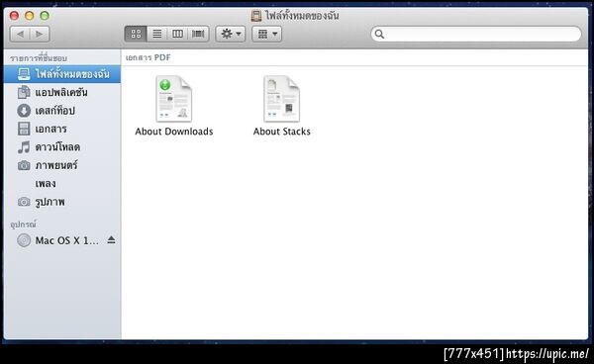Open รูปภาพ in the sidebar
Screen dimensions: 594x364
pyautogui.click(x=62, y=202)
